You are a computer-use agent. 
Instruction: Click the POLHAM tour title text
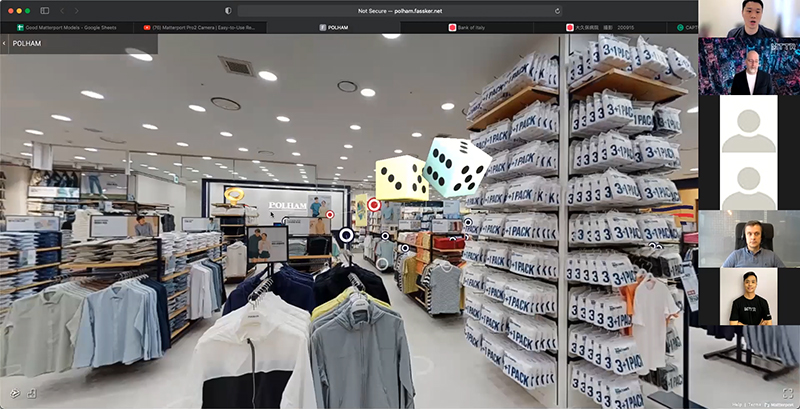27,44
